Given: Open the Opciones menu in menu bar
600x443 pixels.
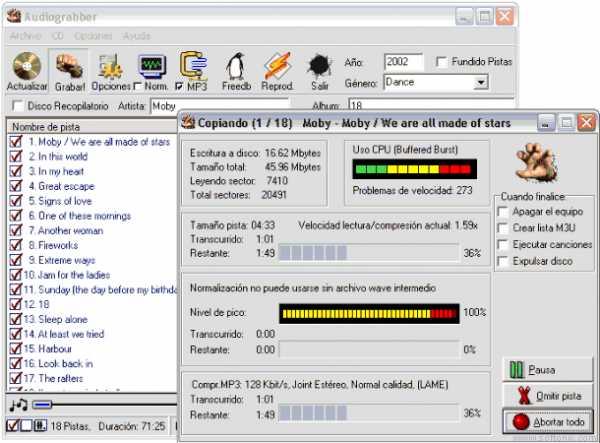Looking at the screenshot, I should pos(93,36).
